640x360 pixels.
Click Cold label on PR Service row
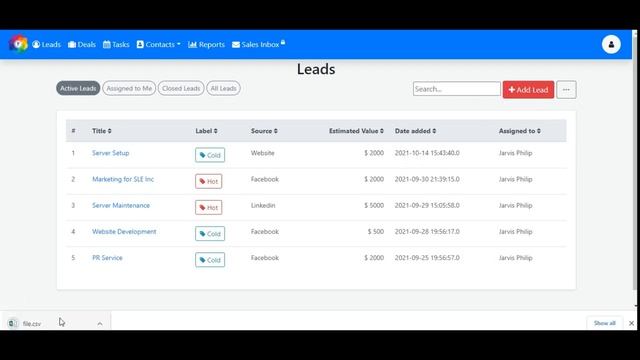click(210, 260)
